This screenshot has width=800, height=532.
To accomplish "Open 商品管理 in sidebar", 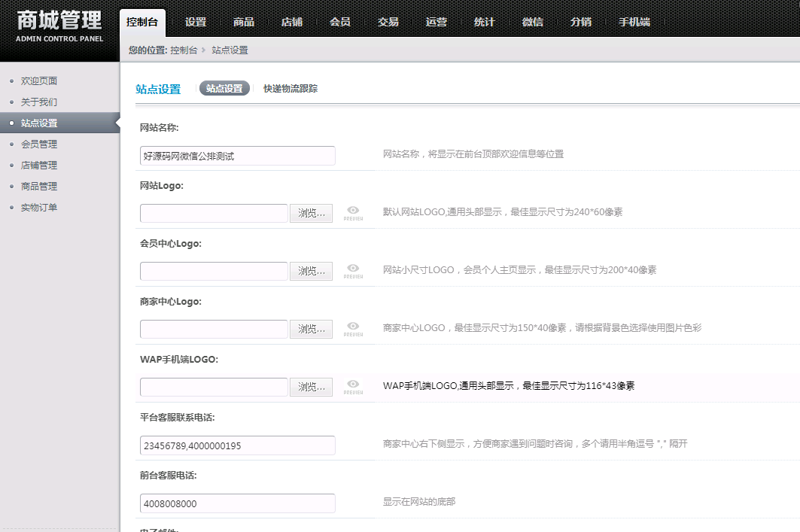I will click(x=39, y=186).
